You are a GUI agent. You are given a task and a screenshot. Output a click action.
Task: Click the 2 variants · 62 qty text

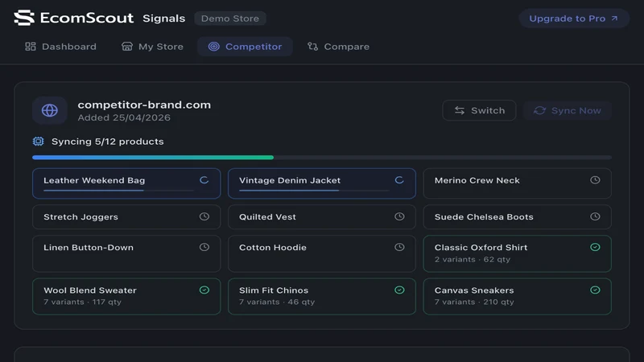pos(473,259)
